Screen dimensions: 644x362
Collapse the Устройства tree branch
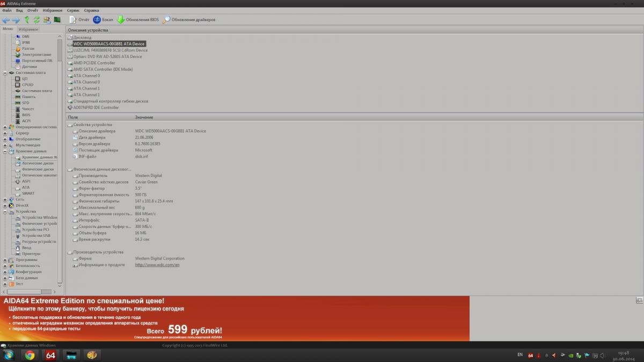pyautogui.click(x=5, y=211)
